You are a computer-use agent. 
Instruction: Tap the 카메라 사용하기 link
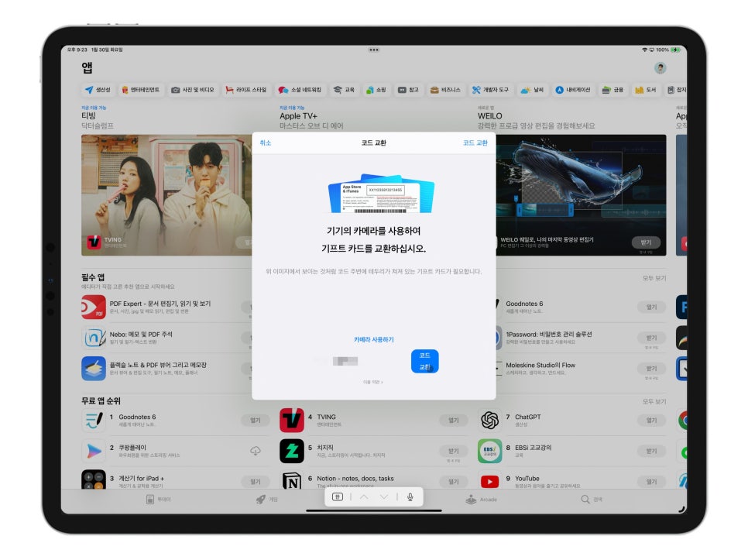click(373, 339)
